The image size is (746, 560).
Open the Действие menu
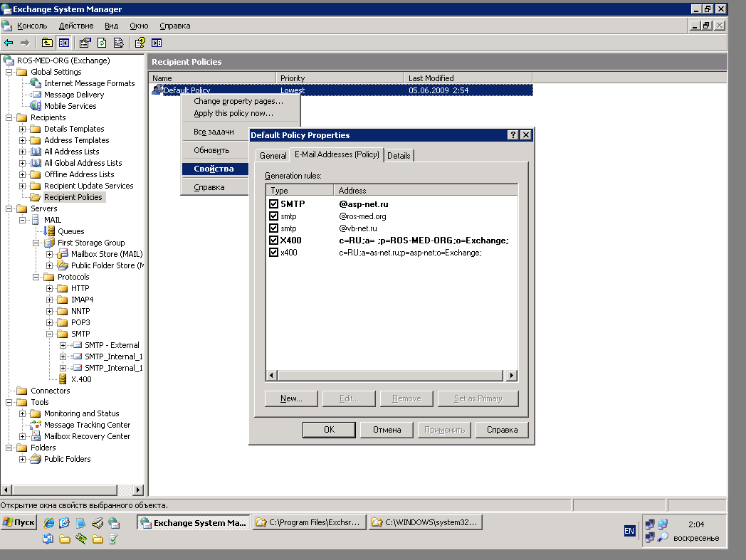click(x=76, y=26)
